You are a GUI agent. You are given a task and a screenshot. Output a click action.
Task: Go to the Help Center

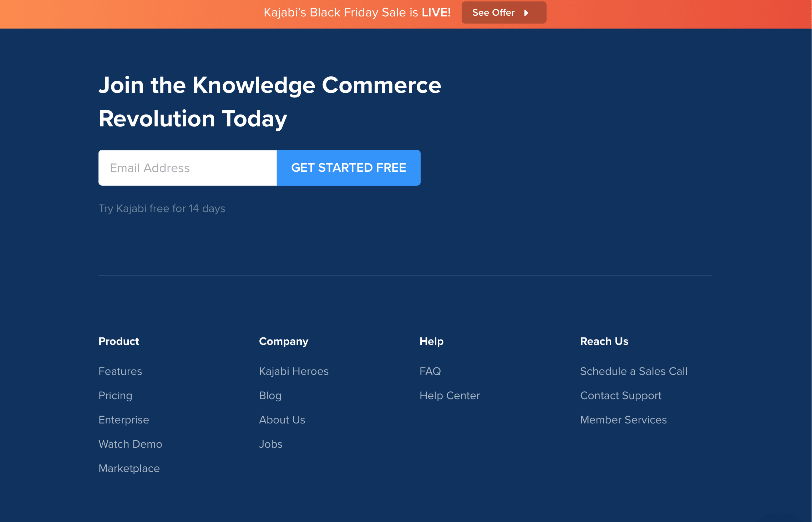(450, 396)
